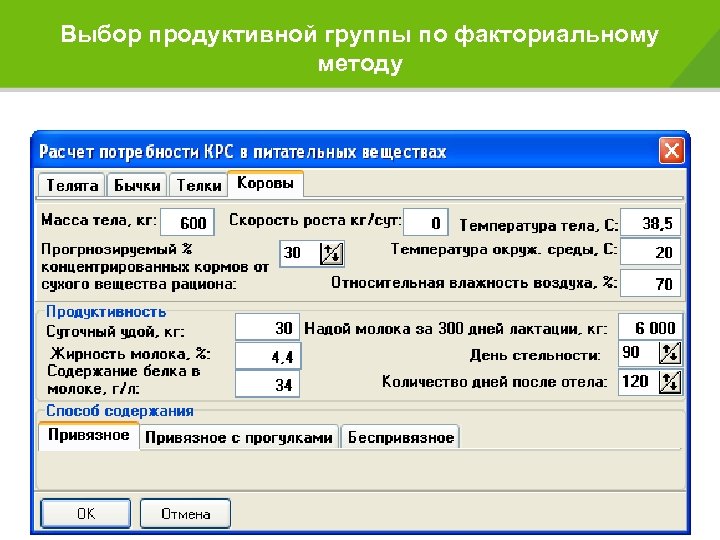Switch to the Беспривязное tab
Viewport: 720px width, 540px height.
(400, 437)
